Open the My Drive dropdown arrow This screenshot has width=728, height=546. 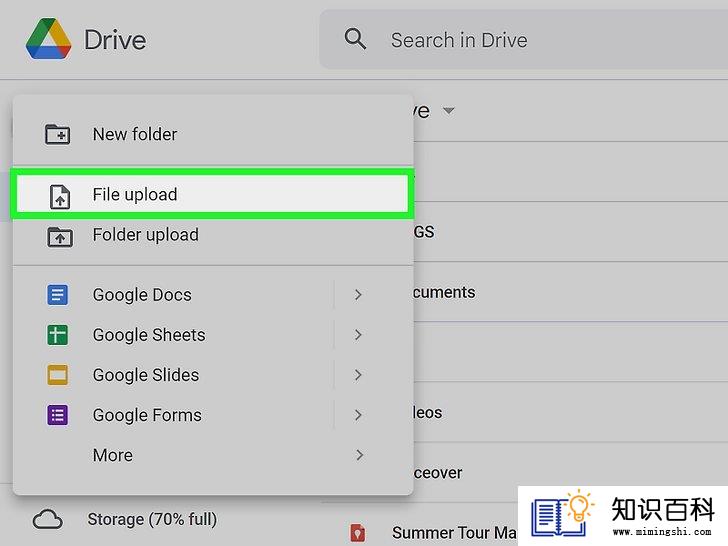tap(448, 111)
